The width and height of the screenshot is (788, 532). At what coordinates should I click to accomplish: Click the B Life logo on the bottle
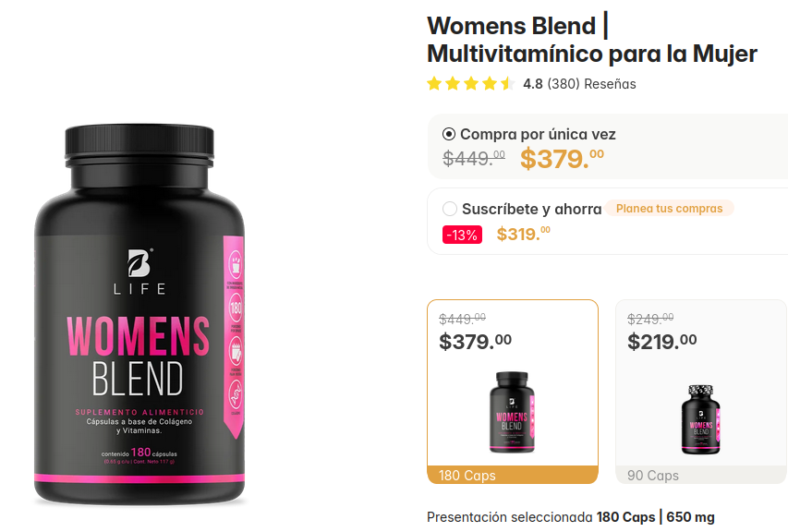pos(139,272)
